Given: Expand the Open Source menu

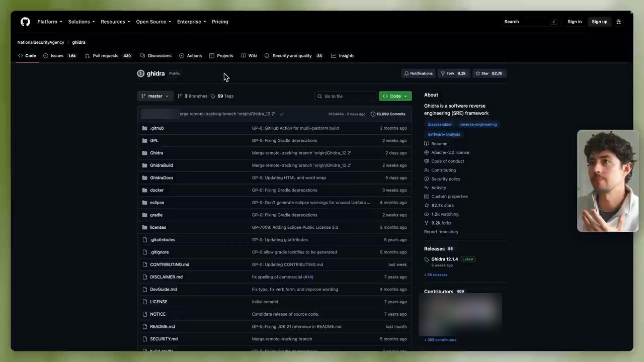Looking at the screenshot, I should [153, 22].
